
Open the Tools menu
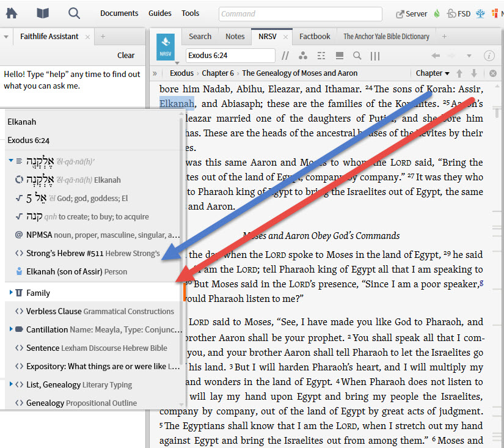coord(190,13)
